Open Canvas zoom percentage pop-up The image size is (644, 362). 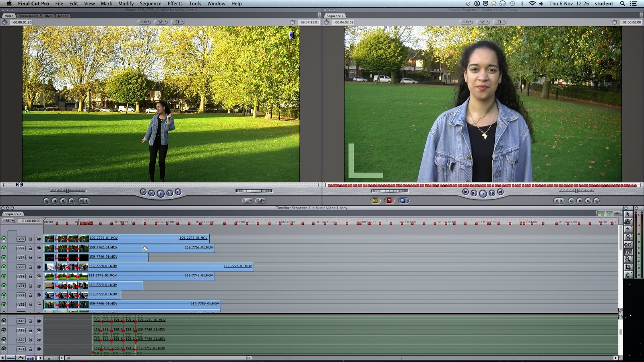[x=466, y=22]
